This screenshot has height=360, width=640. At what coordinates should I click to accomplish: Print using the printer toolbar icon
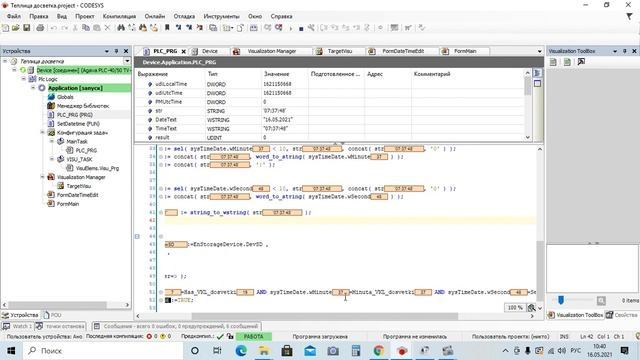tap(40, 28)
